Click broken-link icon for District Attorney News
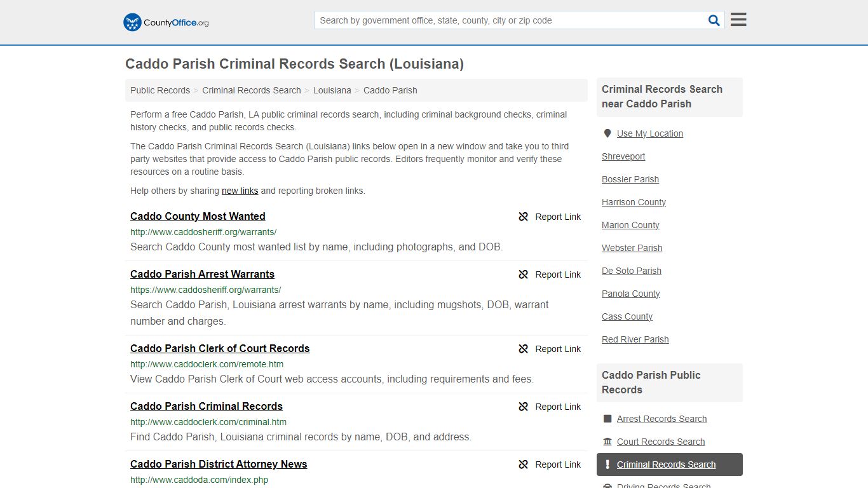This screenshot has width=868, height=488. [524, 464]
